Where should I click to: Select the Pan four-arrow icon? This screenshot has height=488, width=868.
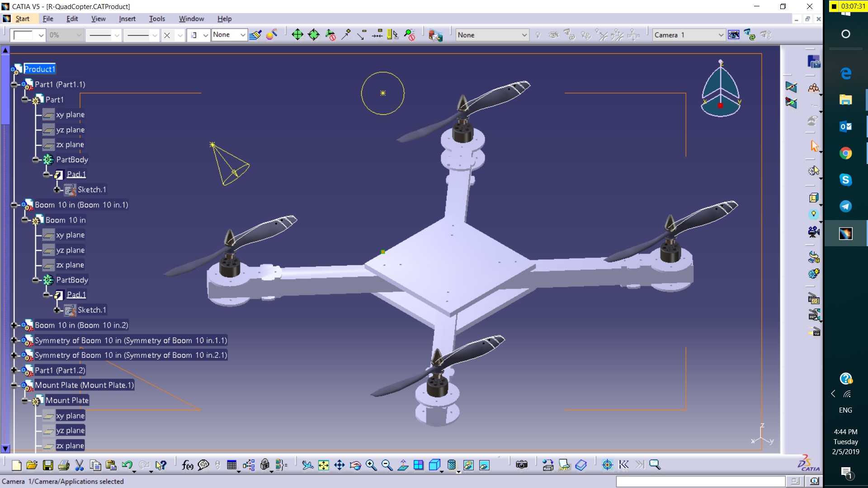tap(340, 465)
